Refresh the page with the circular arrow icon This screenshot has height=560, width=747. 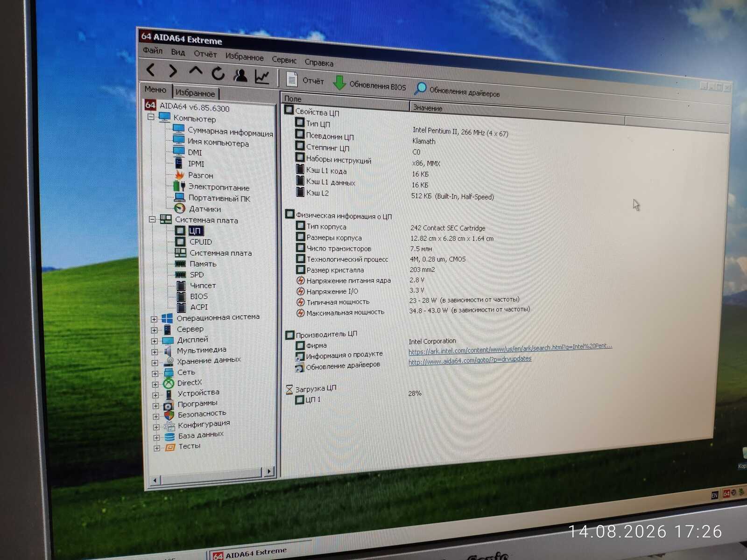click(x=218, y=73)
